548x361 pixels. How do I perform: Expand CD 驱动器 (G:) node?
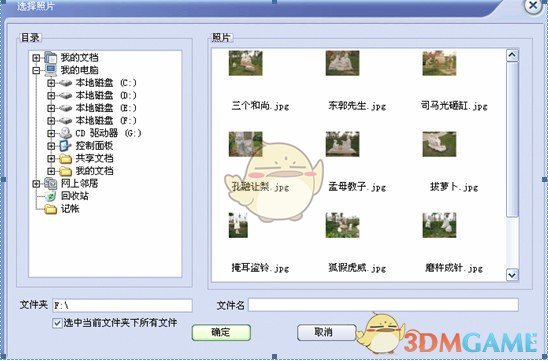pos(51,133)
